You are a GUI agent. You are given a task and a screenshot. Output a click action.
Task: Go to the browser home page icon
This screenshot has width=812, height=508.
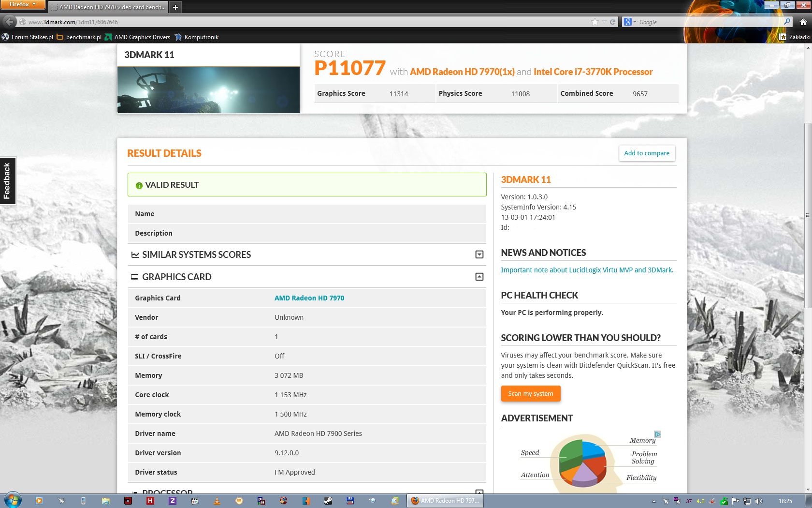click(x=803, y=22)
